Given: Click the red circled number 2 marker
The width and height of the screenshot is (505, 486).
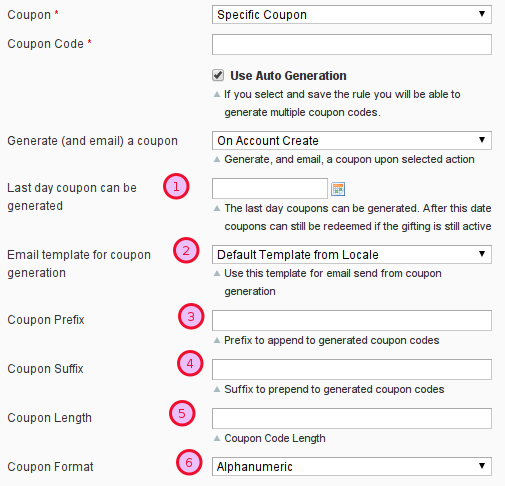Looking at the screenshot, I should point(186,250).
